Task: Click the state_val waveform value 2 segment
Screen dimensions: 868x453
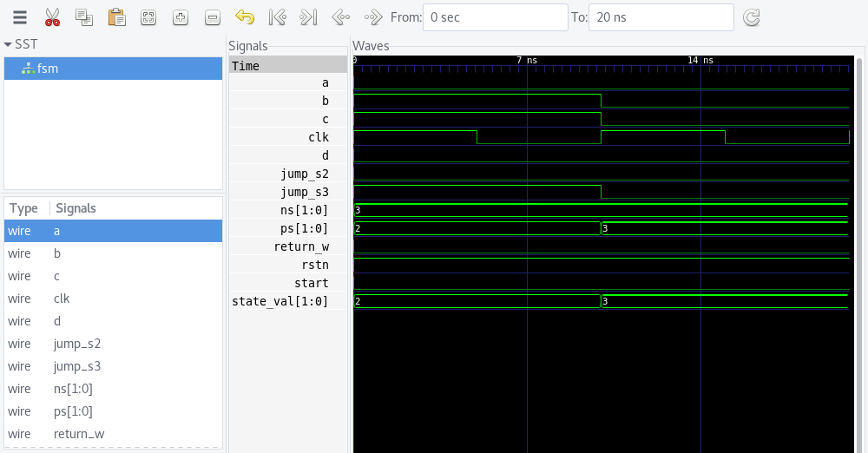Action: click(477, 301)
